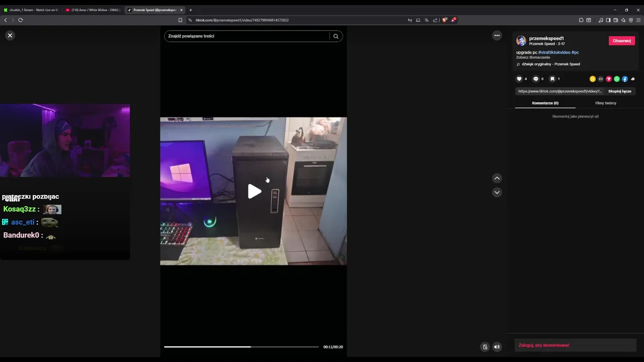Open the #viraltiktokvideo hashtag
This screenshot has height=362, width=644.
pyautogui.click(x=554, y=52)
